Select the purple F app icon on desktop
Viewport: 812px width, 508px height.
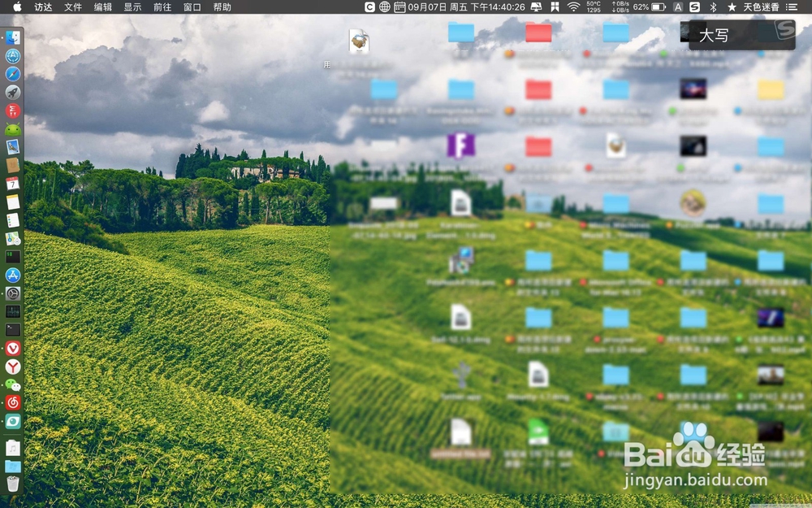461,145
